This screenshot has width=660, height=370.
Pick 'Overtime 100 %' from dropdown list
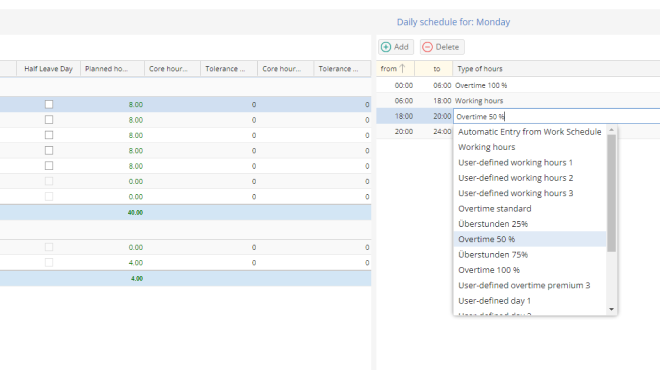click(x=530, y=270)
